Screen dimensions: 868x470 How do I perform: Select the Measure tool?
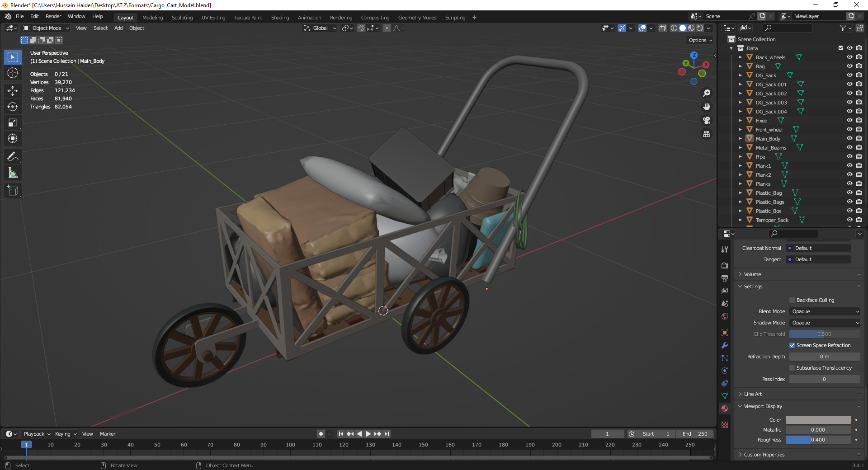point(13,173)
